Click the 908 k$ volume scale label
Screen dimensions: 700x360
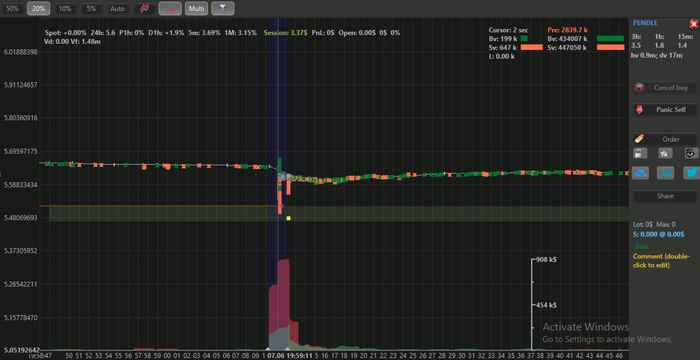[546, 260]
